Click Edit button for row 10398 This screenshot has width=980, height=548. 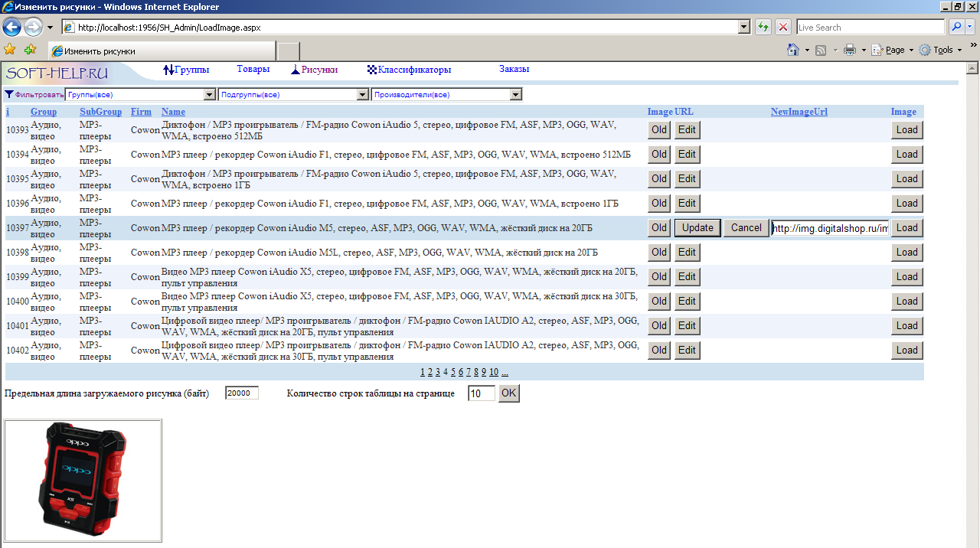(687, 253)
